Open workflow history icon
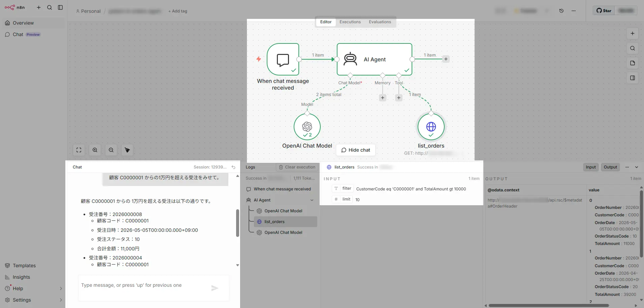 pyautogui.click(x=561, y=11)
